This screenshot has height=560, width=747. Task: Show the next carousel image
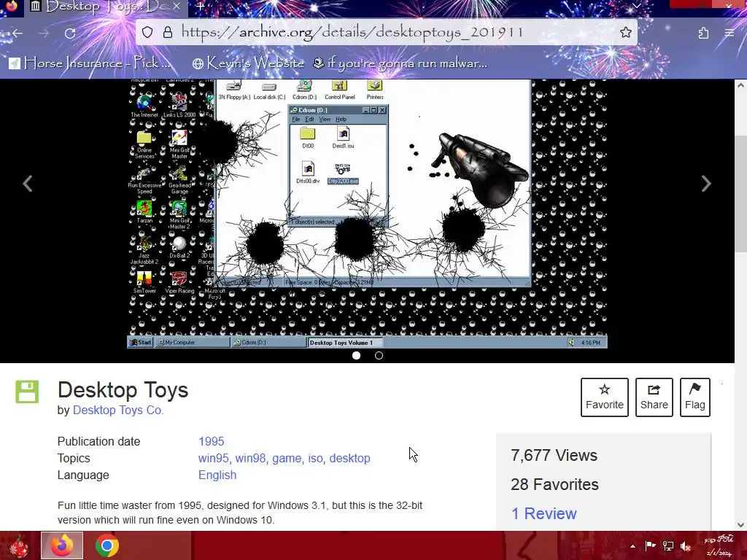pyautogui.click(x=706, y=183)
